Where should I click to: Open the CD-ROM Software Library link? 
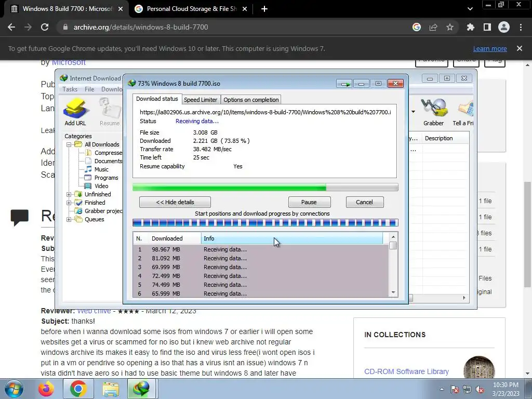coord(406,371)
